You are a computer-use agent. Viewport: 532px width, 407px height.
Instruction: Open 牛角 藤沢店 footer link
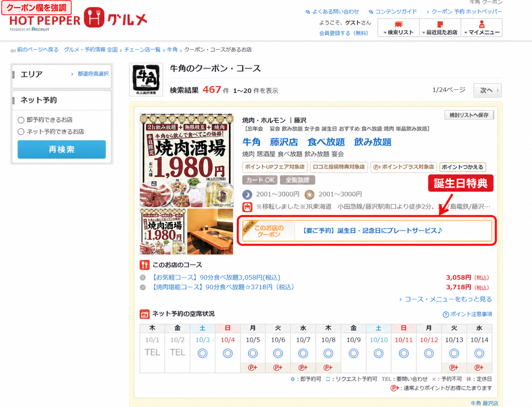pos(484,403)
